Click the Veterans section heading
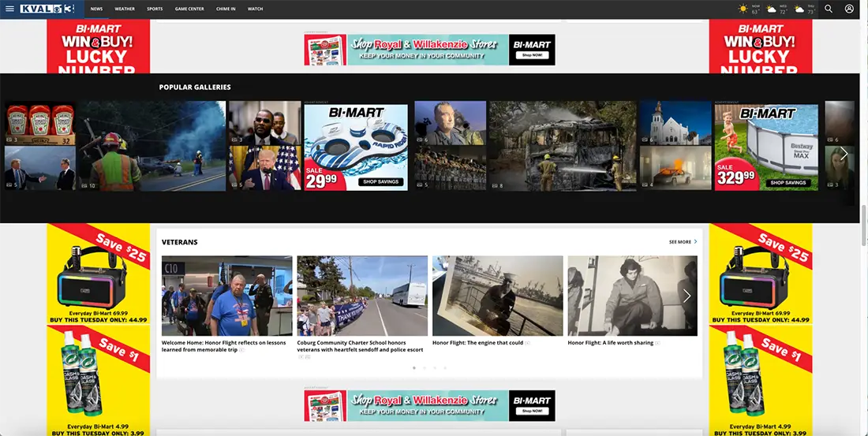This screenshot has height=436, width=868. tap(179, 242)
